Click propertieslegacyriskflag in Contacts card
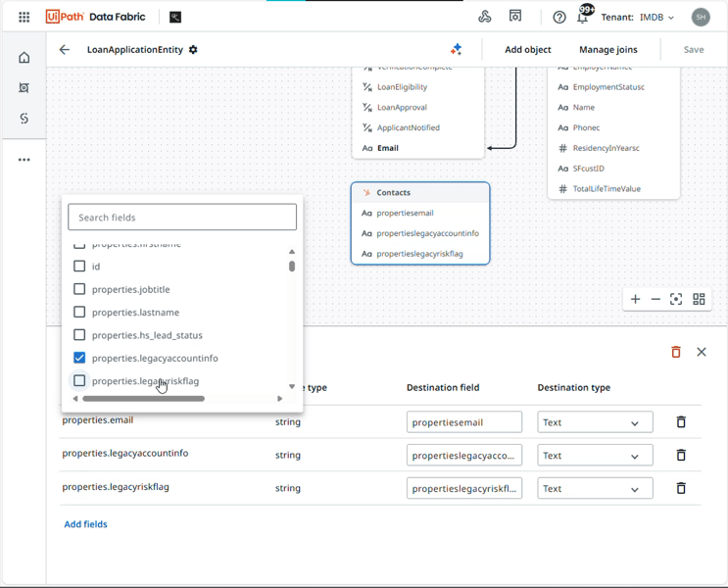Screen dimensions: 728x588 [419, 254]
